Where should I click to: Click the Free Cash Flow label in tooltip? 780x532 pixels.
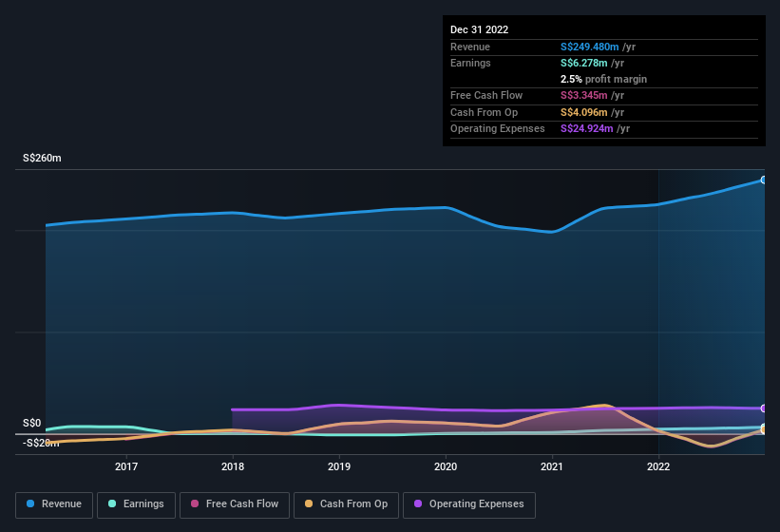[x=486, y=95]
